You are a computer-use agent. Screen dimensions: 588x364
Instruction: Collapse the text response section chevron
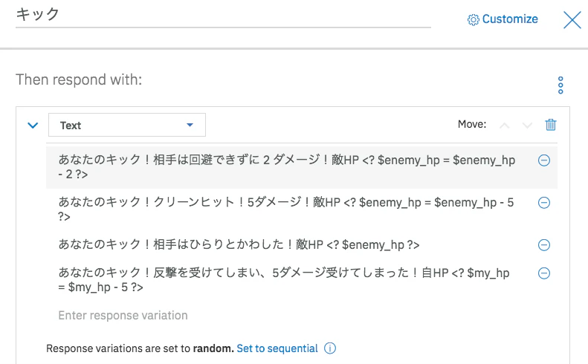point(33,126)
